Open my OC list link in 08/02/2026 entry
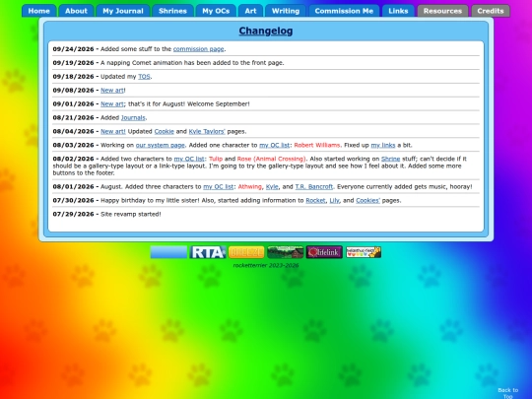 click(x=189, y=159)
